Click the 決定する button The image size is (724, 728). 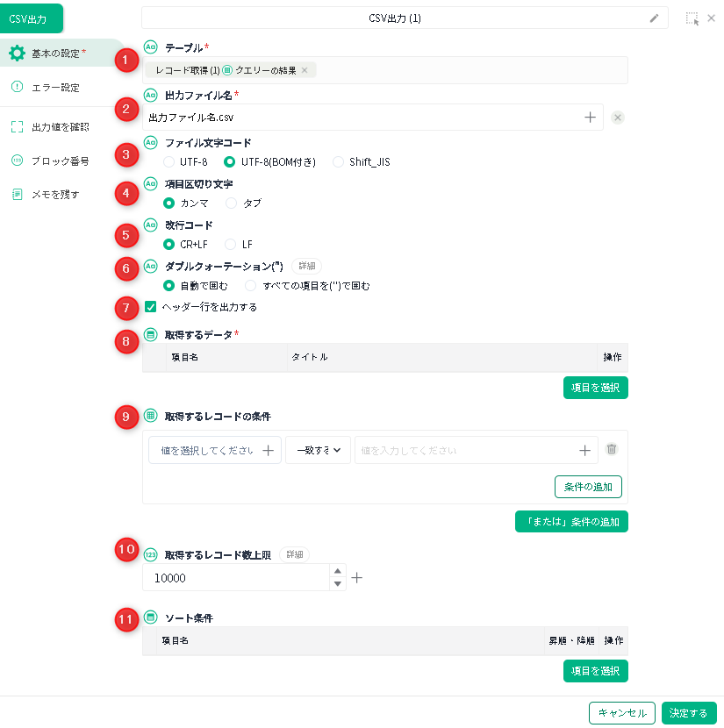[689, 713]
